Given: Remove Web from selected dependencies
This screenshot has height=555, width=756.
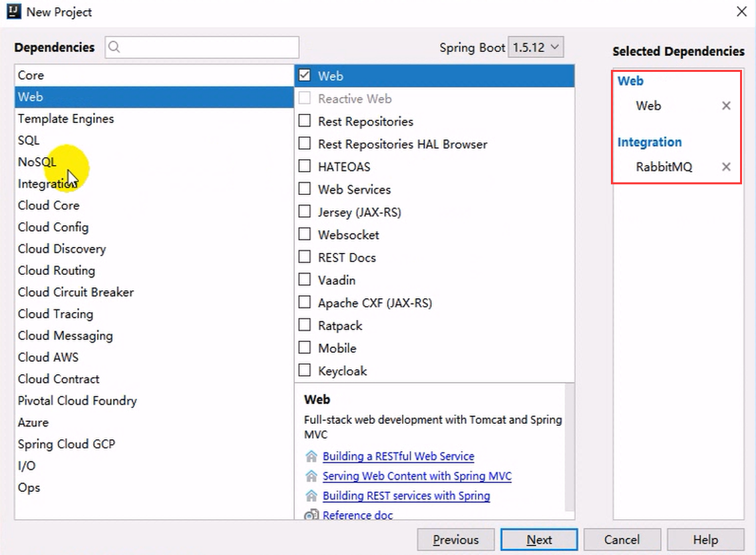Looking at the screenshot, I should coord(726,106).
